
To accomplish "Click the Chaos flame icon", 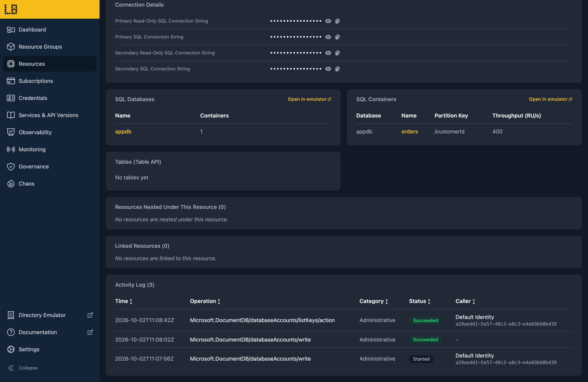I will 11,184.
